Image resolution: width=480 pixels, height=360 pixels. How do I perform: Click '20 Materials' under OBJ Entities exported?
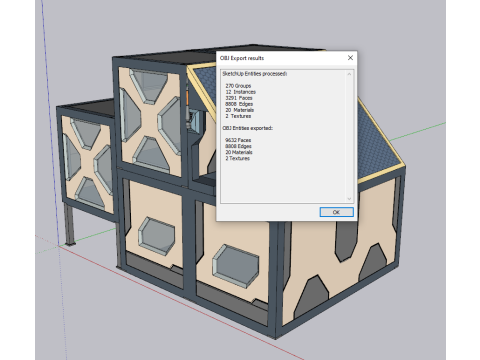coord(239,152)
